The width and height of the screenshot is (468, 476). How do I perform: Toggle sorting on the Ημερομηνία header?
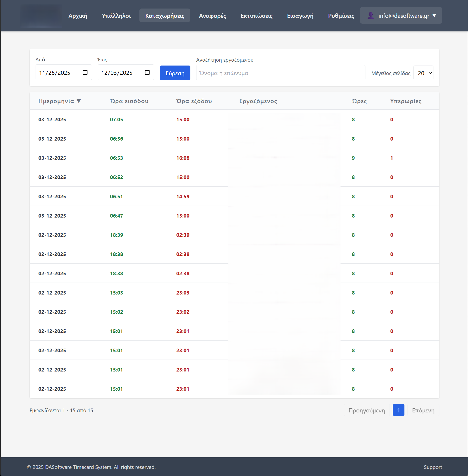click(56, 101)
